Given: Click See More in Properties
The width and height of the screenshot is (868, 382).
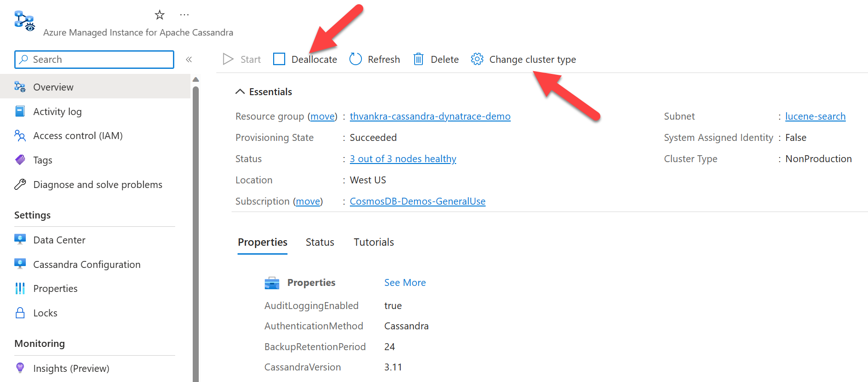Looking at the screenshot, I should pyautogui.click(x=405, y=282).
